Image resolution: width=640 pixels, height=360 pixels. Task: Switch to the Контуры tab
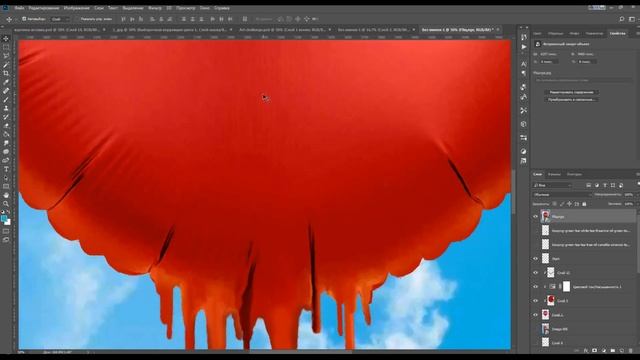(574, 174)
